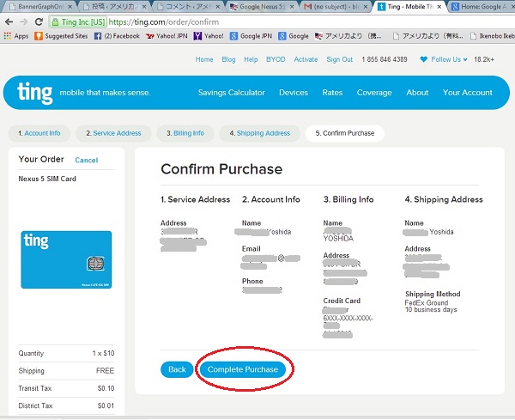Image resolution: width=515 pixels, height=420 pixels.
Task: Open the purple Yahoo! bookmark
Action: tap(209, 36)
